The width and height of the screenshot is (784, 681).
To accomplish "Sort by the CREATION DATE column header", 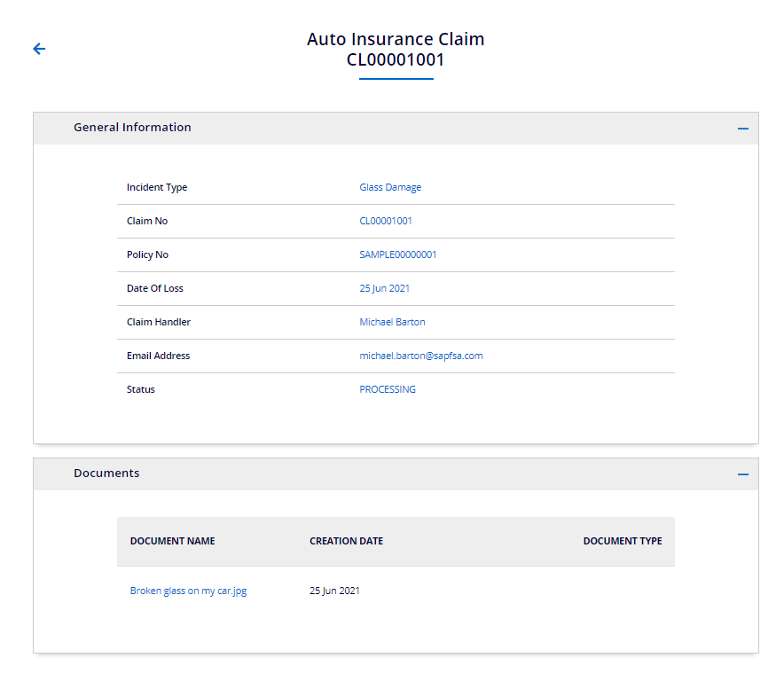I will 346,541.
